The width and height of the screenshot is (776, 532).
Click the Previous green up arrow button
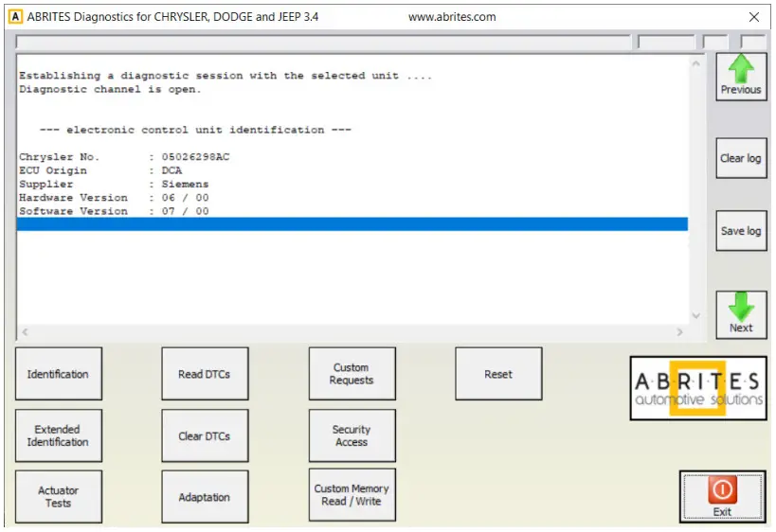tap(741, 76)
